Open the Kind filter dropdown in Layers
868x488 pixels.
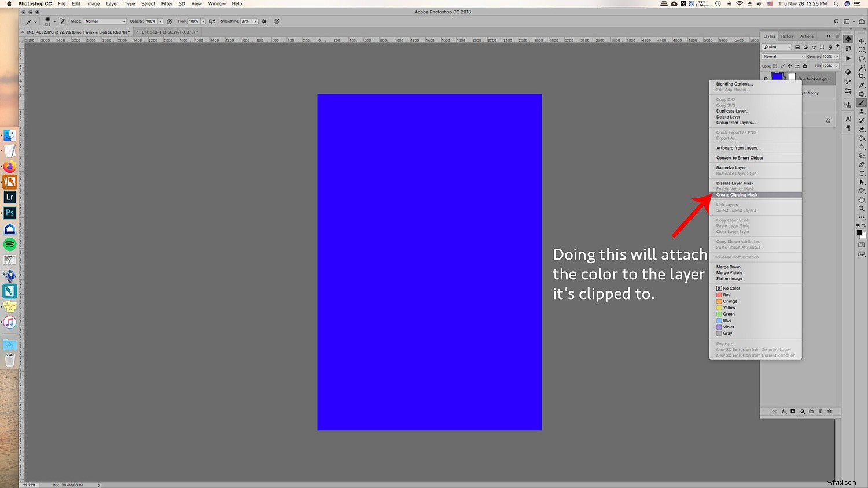pos(777,47)
